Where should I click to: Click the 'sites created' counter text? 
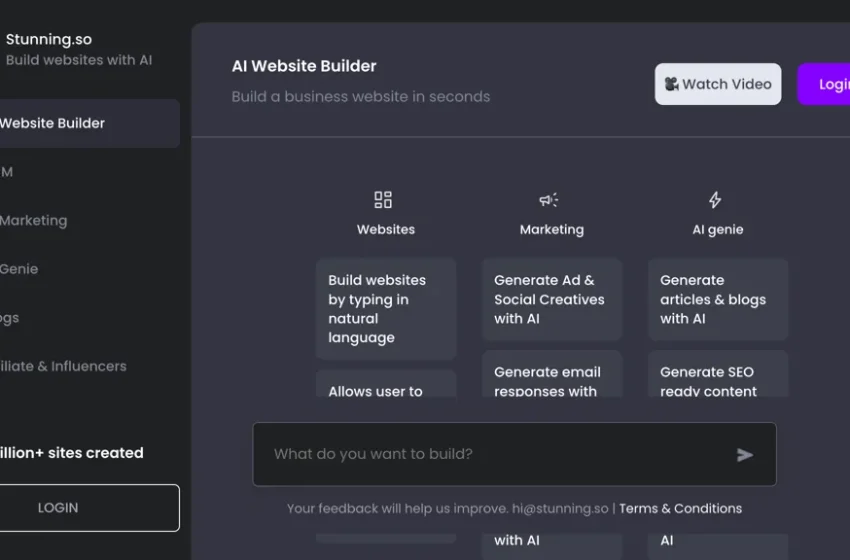(72, 453)
